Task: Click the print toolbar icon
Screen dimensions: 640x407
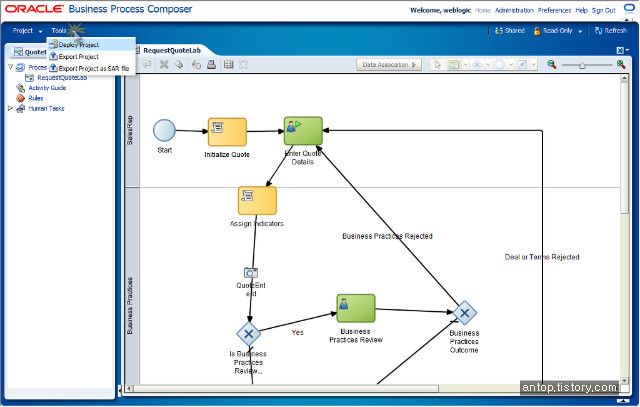Action: click(211, 64)
